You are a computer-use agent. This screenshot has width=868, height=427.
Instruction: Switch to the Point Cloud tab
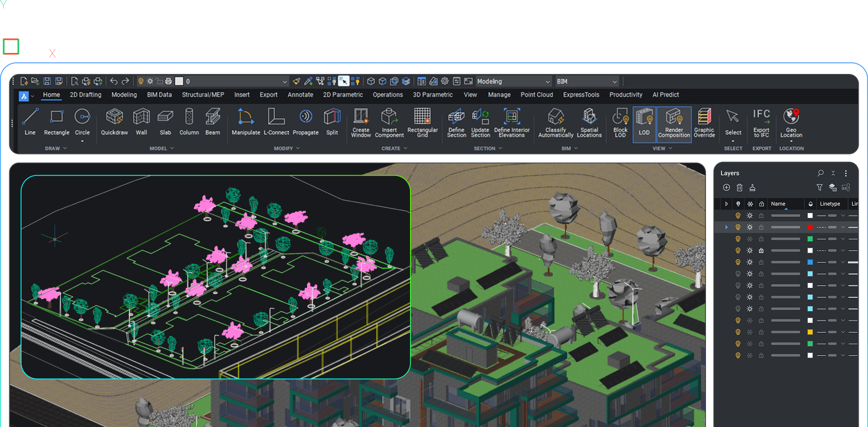[537, 95]
